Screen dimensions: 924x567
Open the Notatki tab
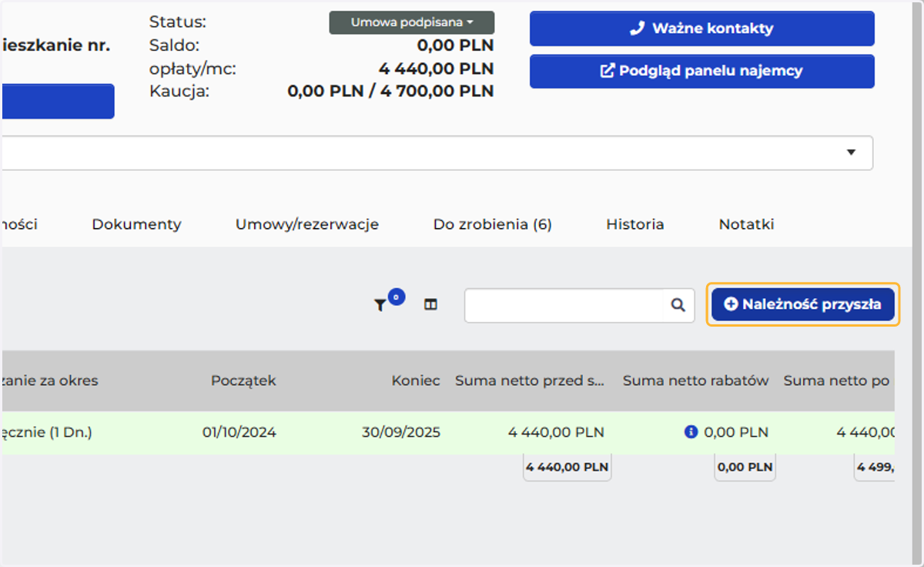[x=746, y=224]
